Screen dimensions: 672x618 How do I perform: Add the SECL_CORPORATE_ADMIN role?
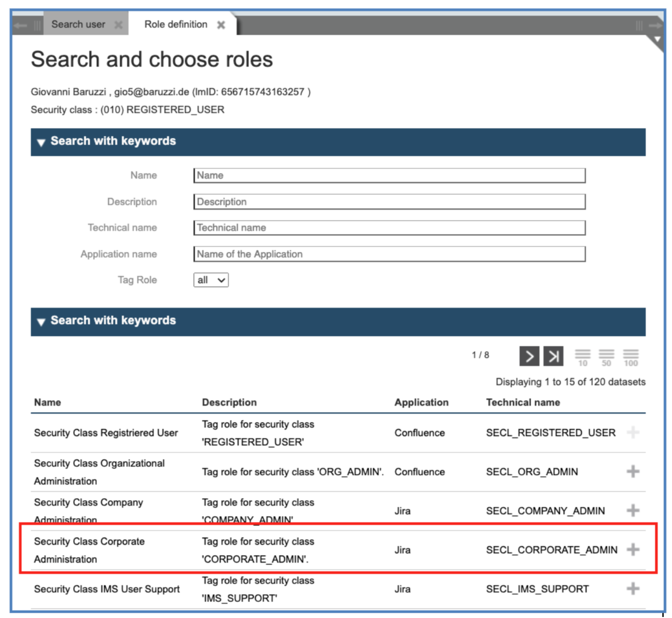633,550
